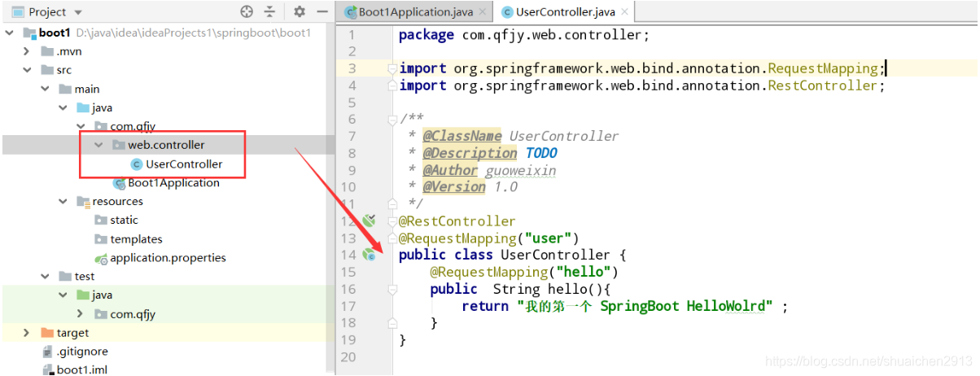Image resolution: width=980 pixels, height=376 pixels.
Task: Click the Spring bean gutter icon on line 12
Action: coord(369,221)
